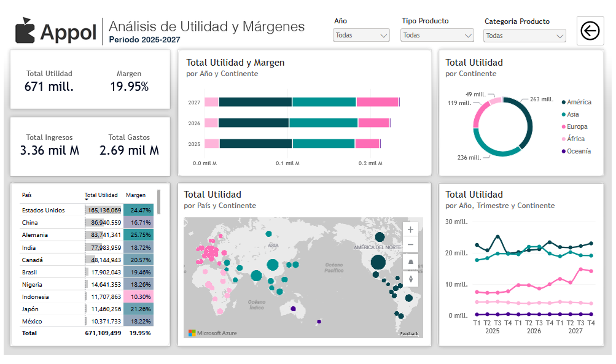616x364 pixels.
Task: Open the Tipo Producto dropdown
Action: coord(437,36)
